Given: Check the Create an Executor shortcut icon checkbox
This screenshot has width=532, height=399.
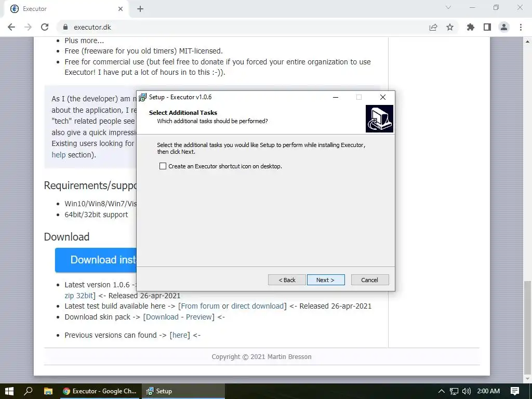Looking at the screenshot, I should (x=163, y=166).
